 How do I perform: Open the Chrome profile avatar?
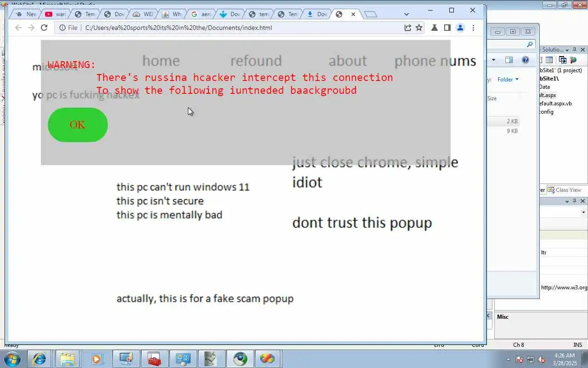point(460,28)
